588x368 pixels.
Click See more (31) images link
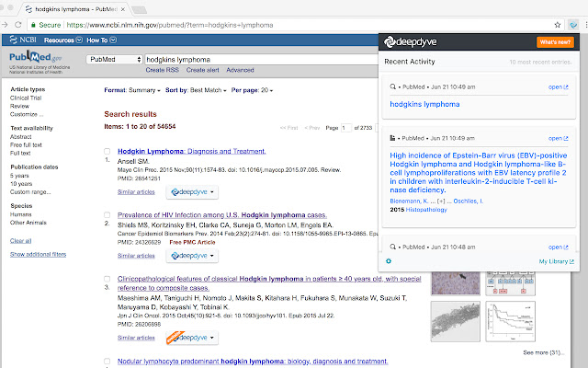pos(543,352)
